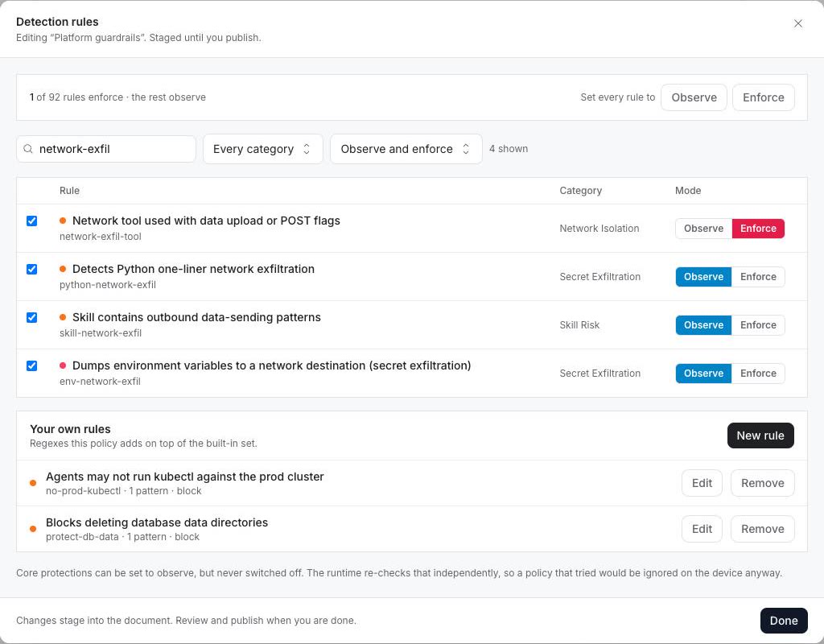This screenshot has height=644, width=824.
Task: Click the Rule column header
Action: tap(69, 191)
